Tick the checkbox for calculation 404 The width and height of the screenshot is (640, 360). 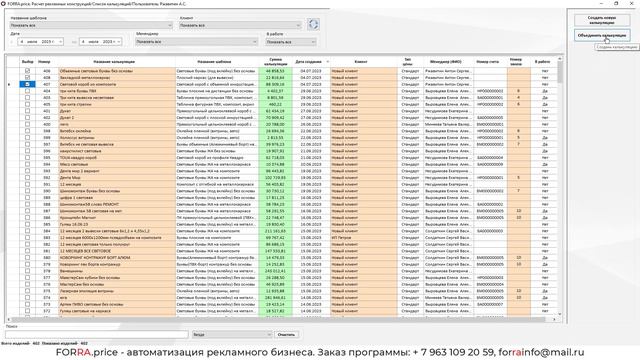point(27,91)
